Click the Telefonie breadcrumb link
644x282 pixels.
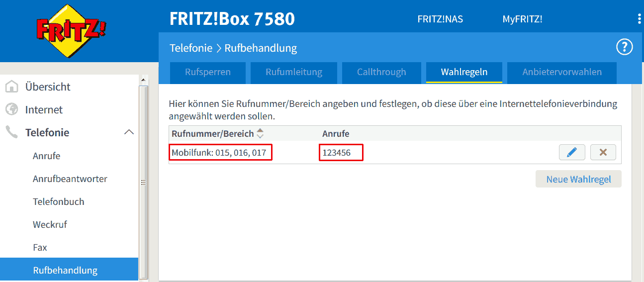[190, 48]
